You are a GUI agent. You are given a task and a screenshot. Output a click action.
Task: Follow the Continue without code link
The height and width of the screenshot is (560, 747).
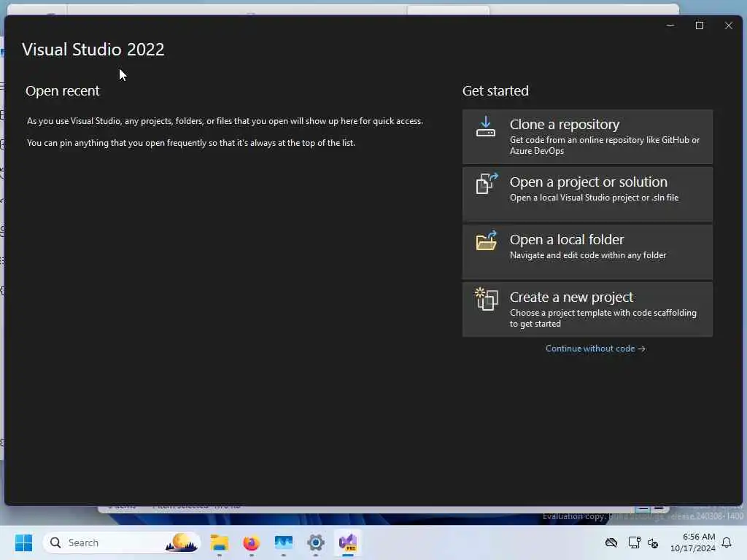pos(595,349)
